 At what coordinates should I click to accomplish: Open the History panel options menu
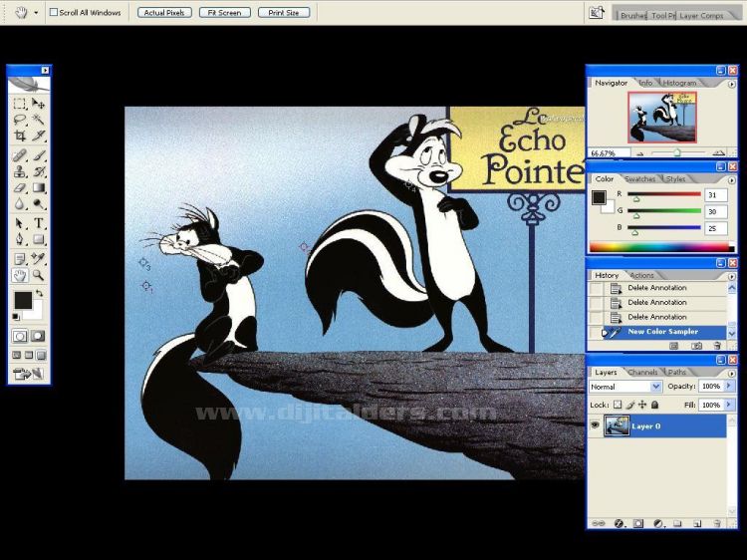pos(732,276)
